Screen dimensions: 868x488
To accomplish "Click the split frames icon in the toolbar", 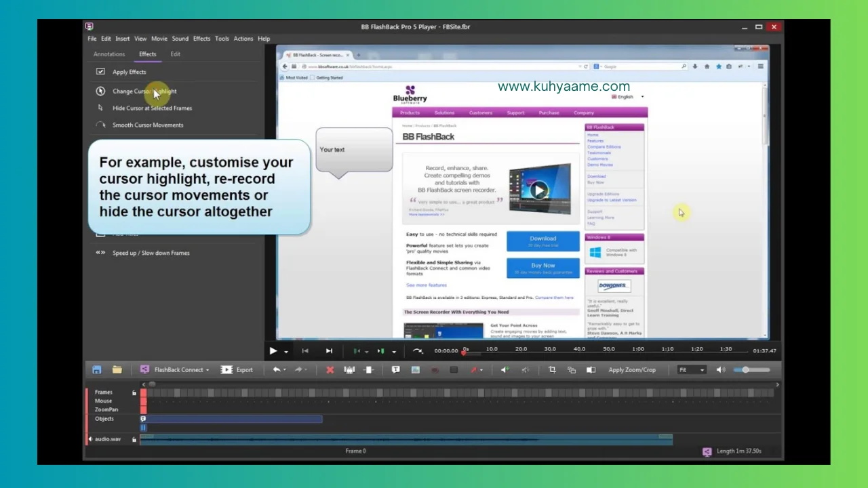I will click(369, 369).
